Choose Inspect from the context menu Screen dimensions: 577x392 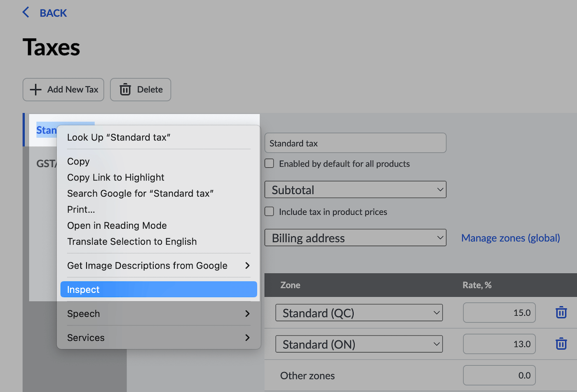click(159, 289)
